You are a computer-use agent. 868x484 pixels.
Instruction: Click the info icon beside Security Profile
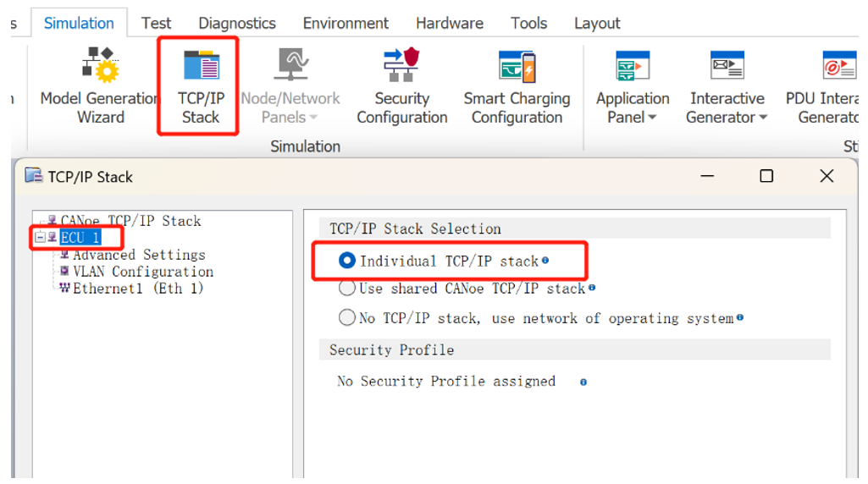(583, 382)
